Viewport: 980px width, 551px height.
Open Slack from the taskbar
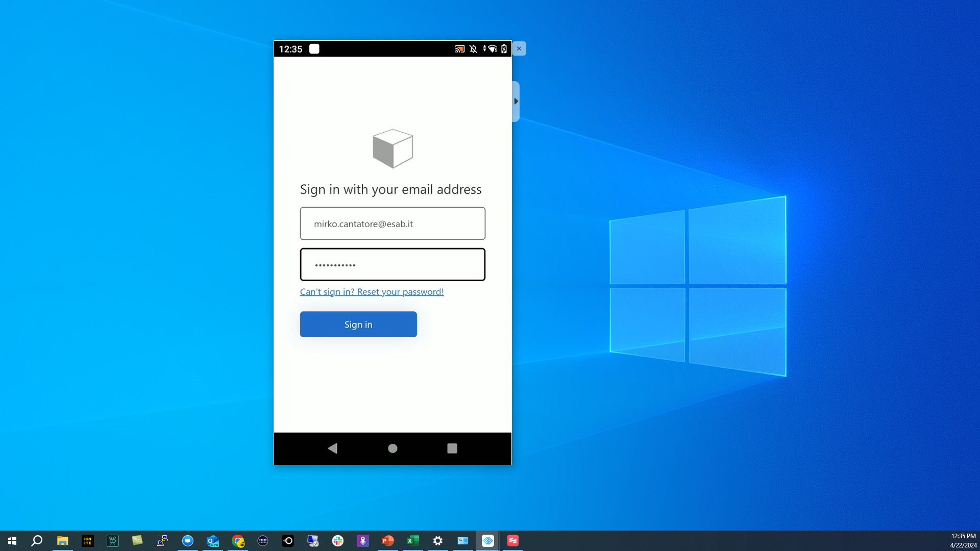tap(338, 541)
